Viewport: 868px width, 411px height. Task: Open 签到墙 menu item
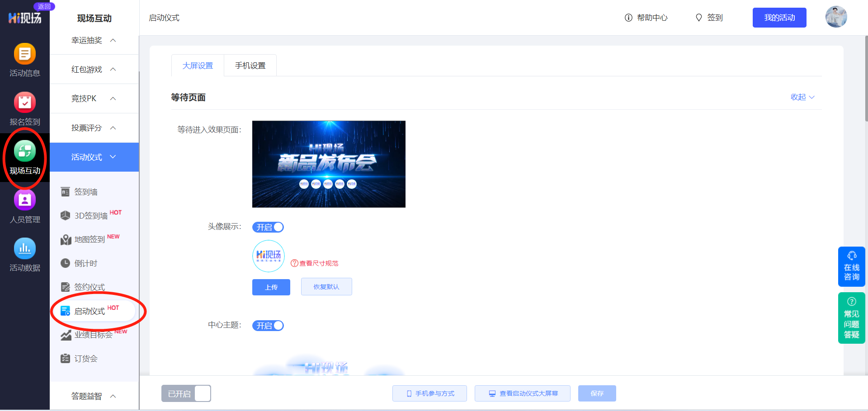(86, 192)
